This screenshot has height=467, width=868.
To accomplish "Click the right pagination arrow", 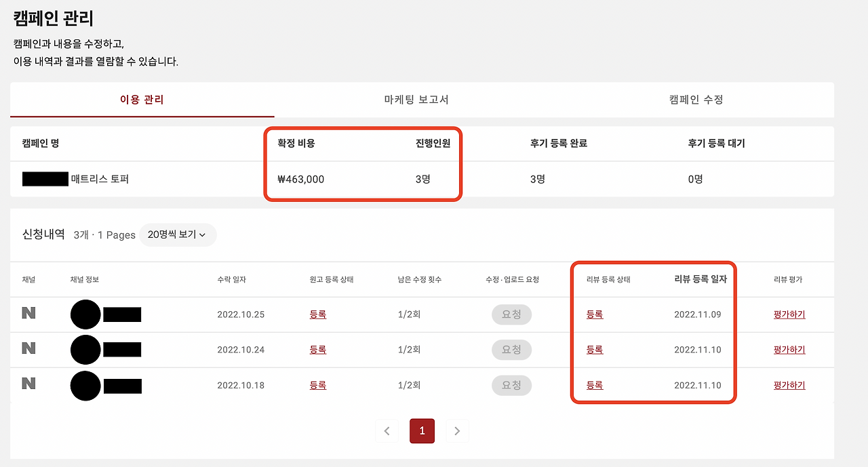I will 457,430.
